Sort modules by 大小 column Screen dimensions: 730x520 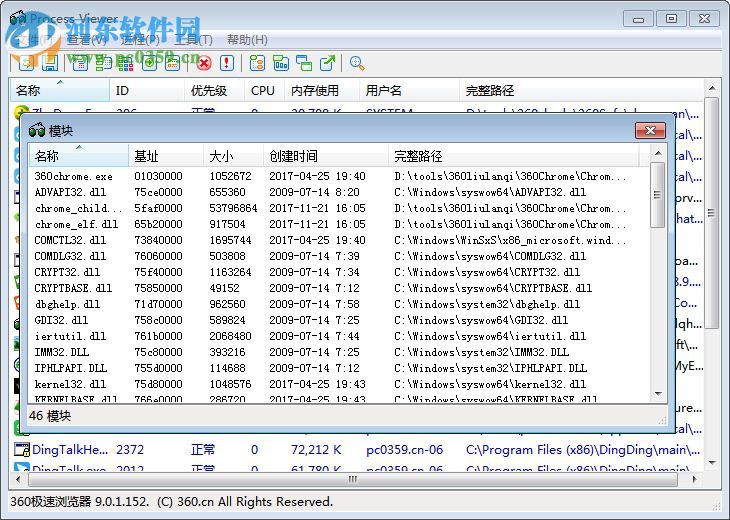233,155
